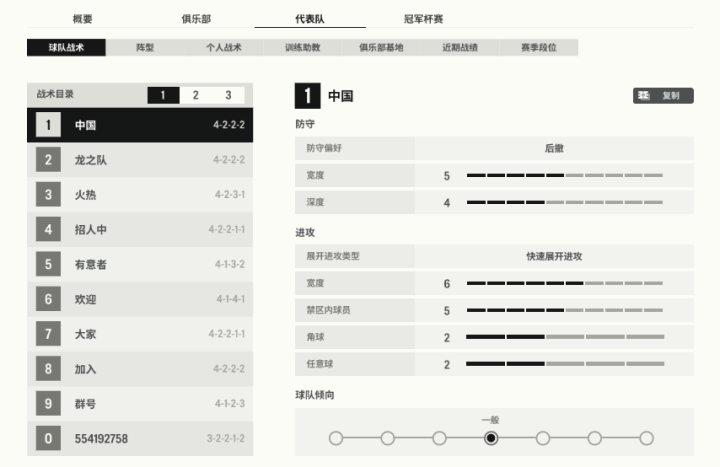Screen dimensions: 720x467
Task: Open the 防守偏好 后撤 option
Action: [553, 148]
